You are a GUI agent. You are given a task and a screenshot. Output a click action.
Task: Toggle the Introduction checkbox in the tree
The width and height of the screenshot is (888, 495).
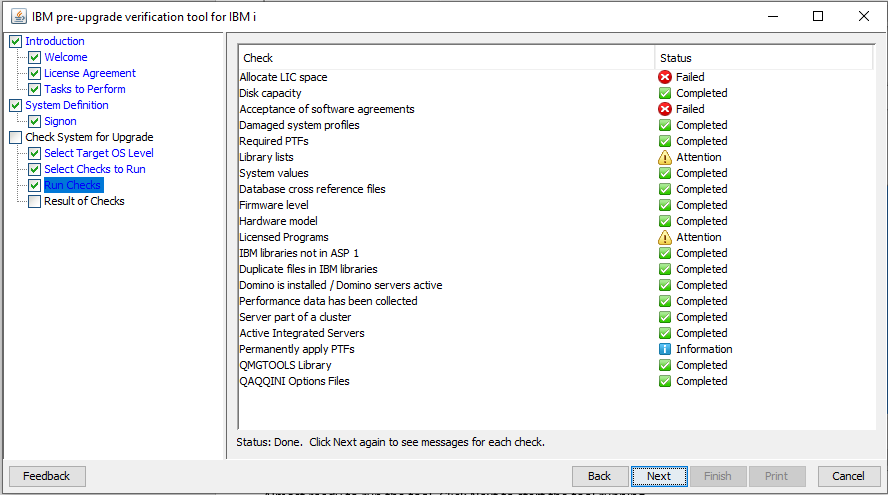click(15, 41)
